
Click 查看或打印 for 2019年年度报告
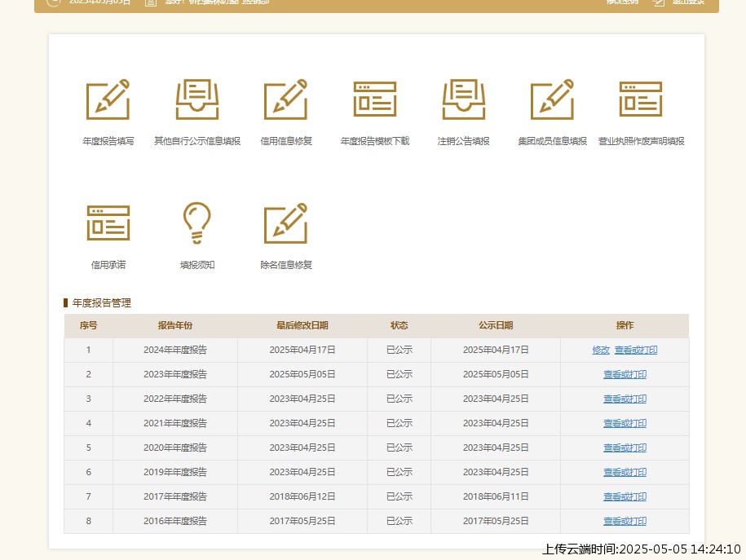[625, 473]
